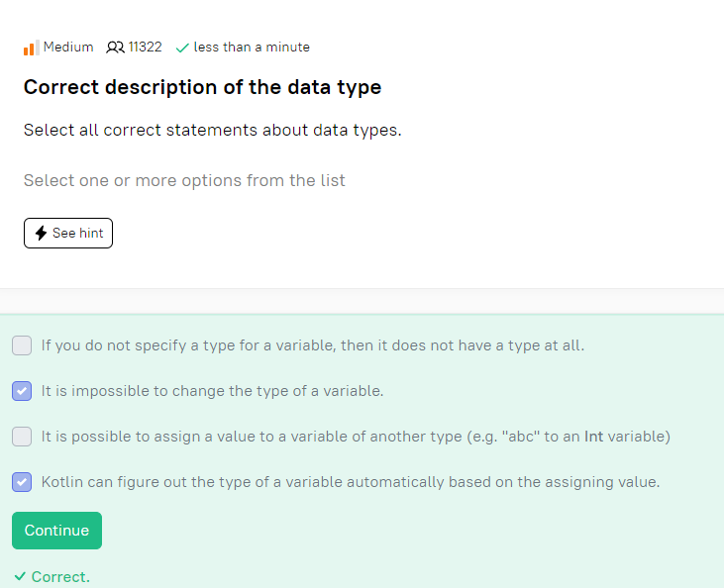Click the Correct. result message
The width and height of the screenshot is (724, 588).
pos(60,577)
